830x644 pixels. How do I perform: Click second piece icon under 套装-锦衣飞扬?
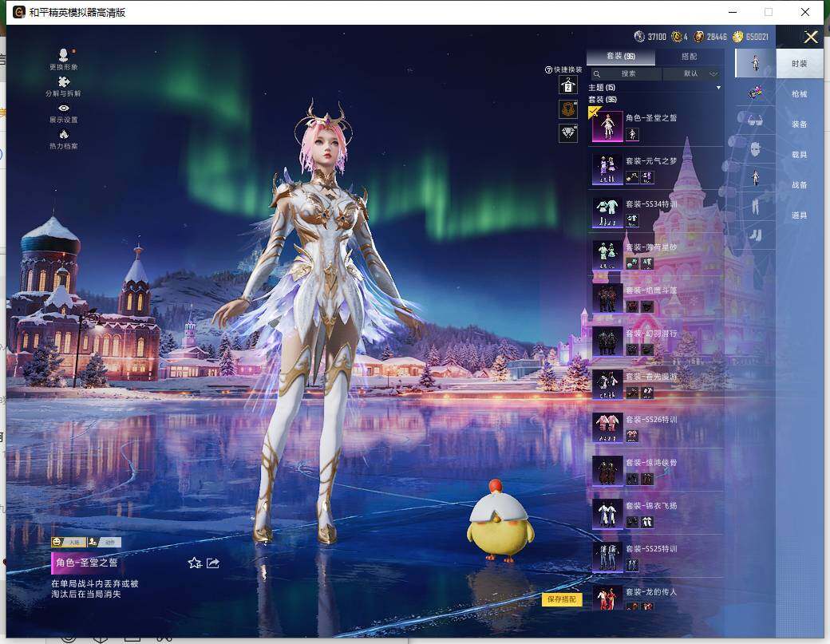pyautogui.click(x=647, y=522)
